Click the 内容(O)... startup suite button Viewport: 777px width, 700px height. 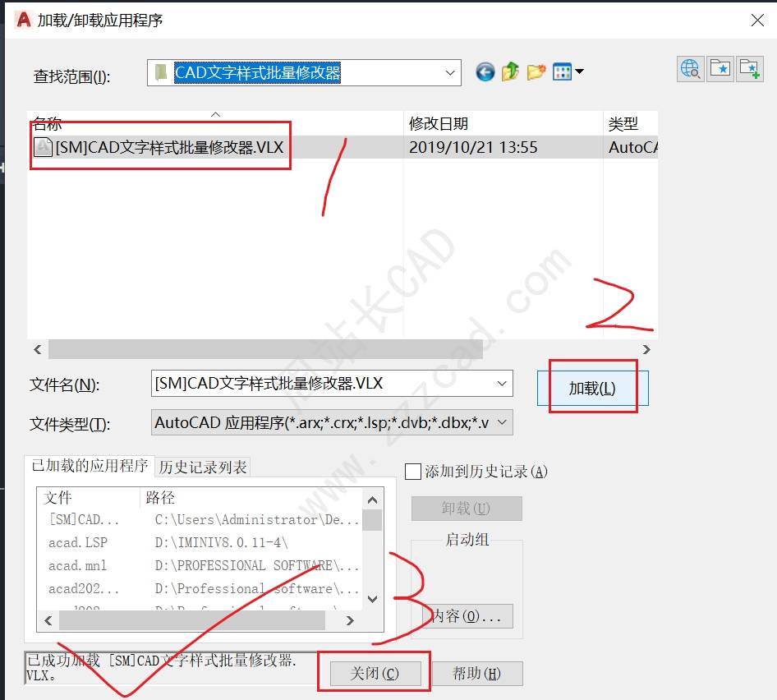(x=467, y=616)
